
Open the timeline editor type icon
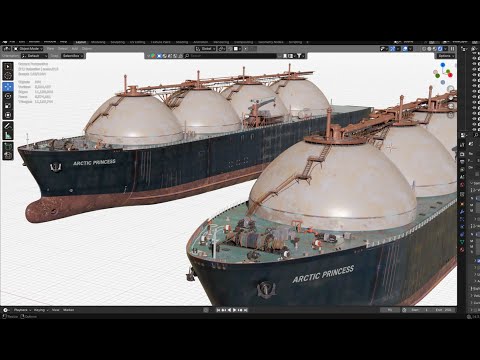(x=6, y=310)
